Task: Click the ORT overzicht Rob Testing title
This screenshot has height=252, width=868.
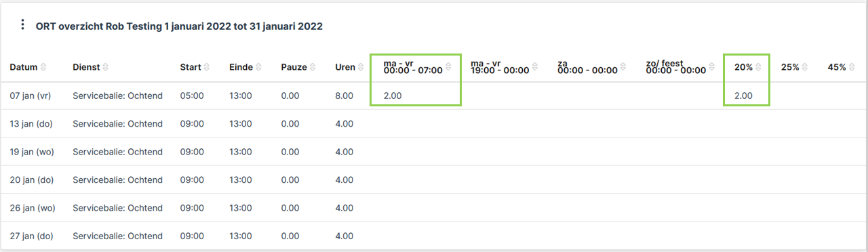Action: [x=179, y=26]
